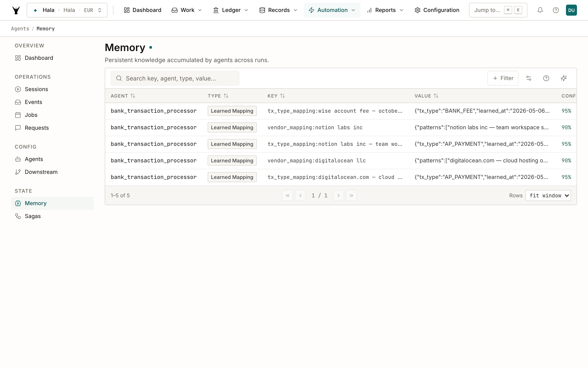The image size is (588, 368).
Task: Go to next page of results
Action: click(x=339, y=195)
